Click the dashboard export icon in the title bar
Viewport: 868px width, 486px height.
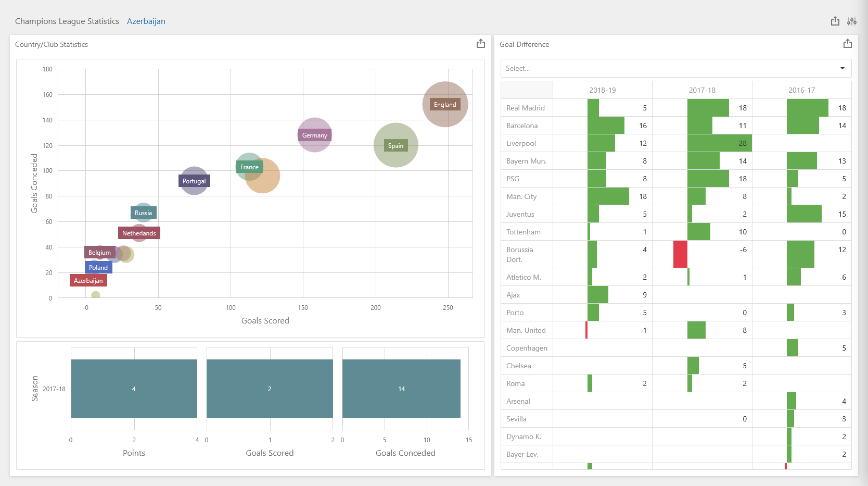(x=835, y=21)
